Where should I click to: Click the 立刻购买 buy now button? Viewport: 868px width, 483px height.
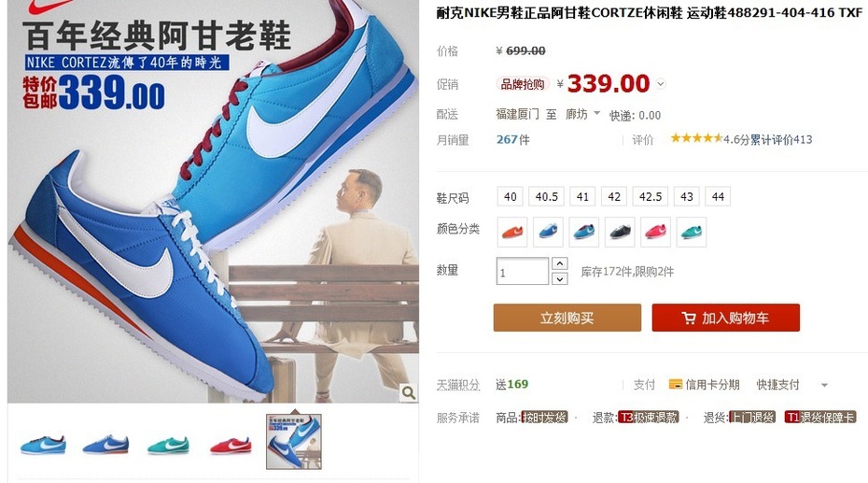tap(567, 318)
